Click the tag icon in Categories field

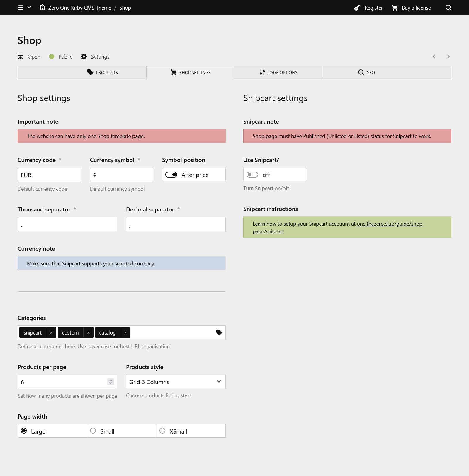coord(219,332)
